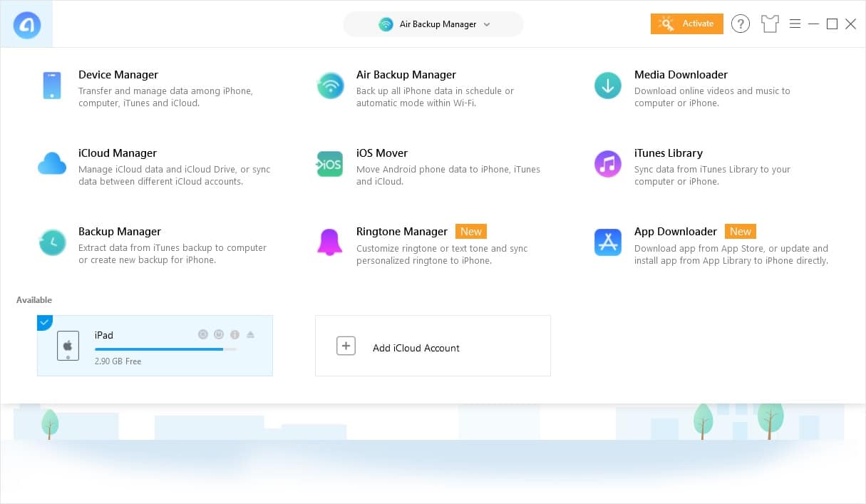866x504 pixels.
Task: Open the hamburger menu icon
Action: 795,24
